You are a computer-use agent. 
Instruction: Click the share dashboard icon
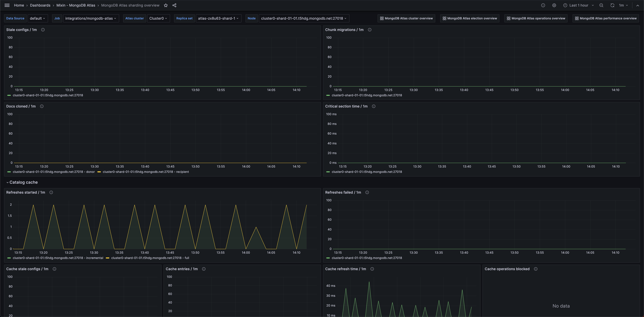pos(174,5)
